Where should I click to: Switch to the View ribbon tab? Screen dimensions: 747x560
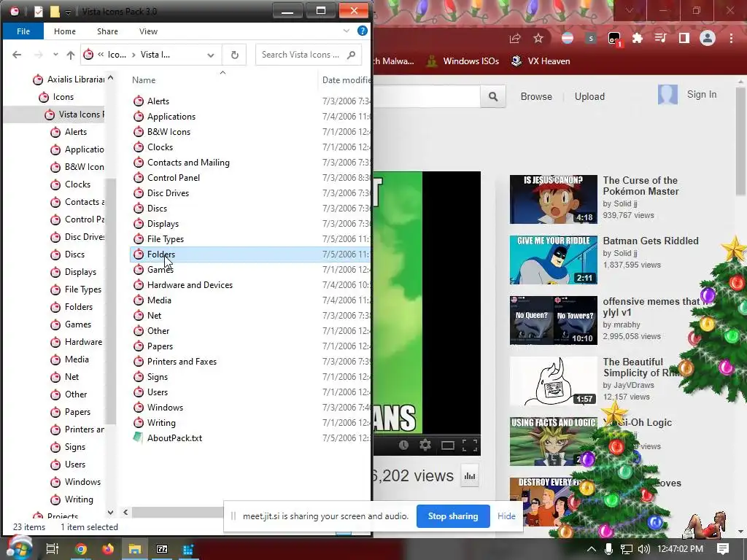pos(148,31)
